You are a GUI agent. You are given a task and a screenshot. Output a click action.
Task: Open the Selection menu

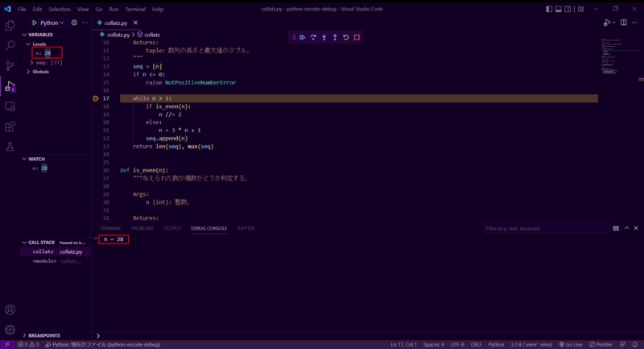coord(60,9)
